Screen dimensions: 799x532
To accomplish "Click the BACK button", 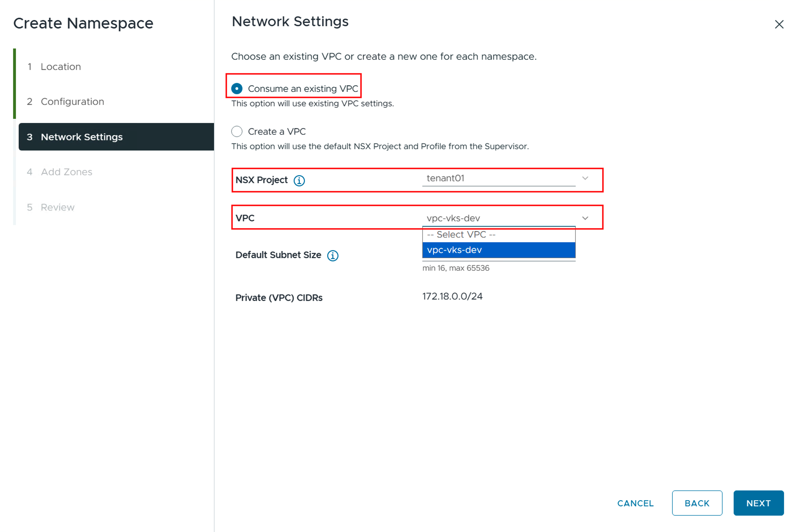I will tap(697, 503).
